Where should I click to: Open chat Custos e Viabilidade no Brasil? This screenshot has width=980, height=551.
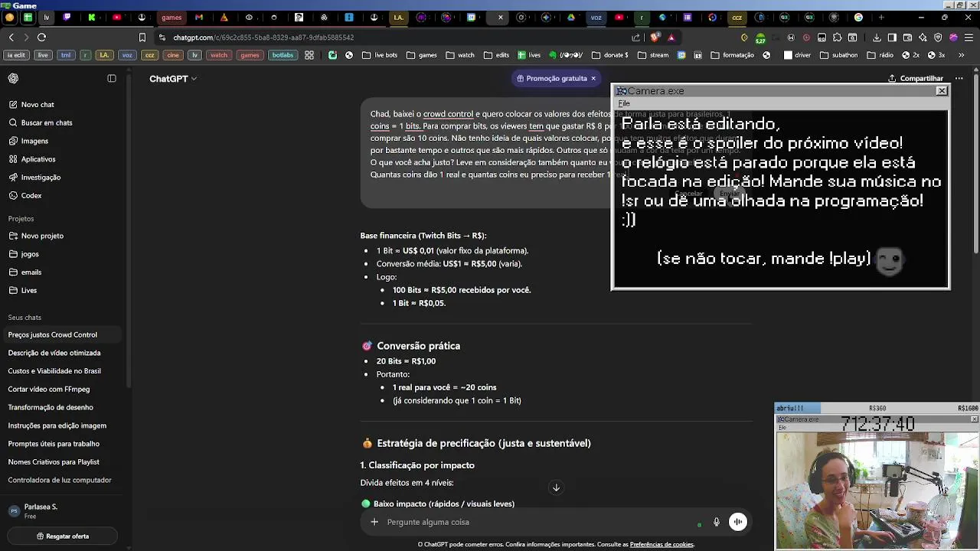[x=54, y=371]
